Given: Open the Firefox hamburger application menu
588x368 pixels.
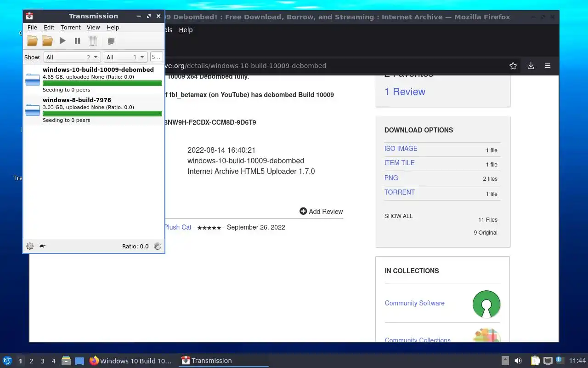Looking at the screenshot, I should click(548, 66).
